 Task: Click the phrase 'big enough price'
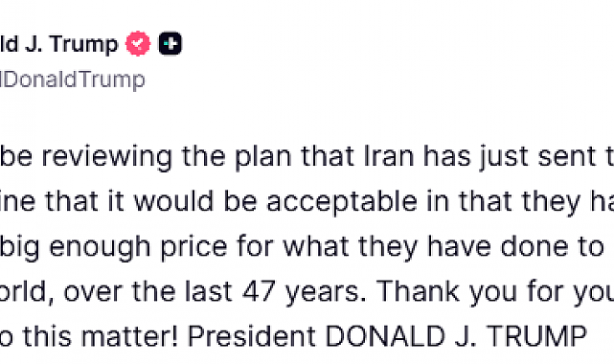click(x=114, y=246)
